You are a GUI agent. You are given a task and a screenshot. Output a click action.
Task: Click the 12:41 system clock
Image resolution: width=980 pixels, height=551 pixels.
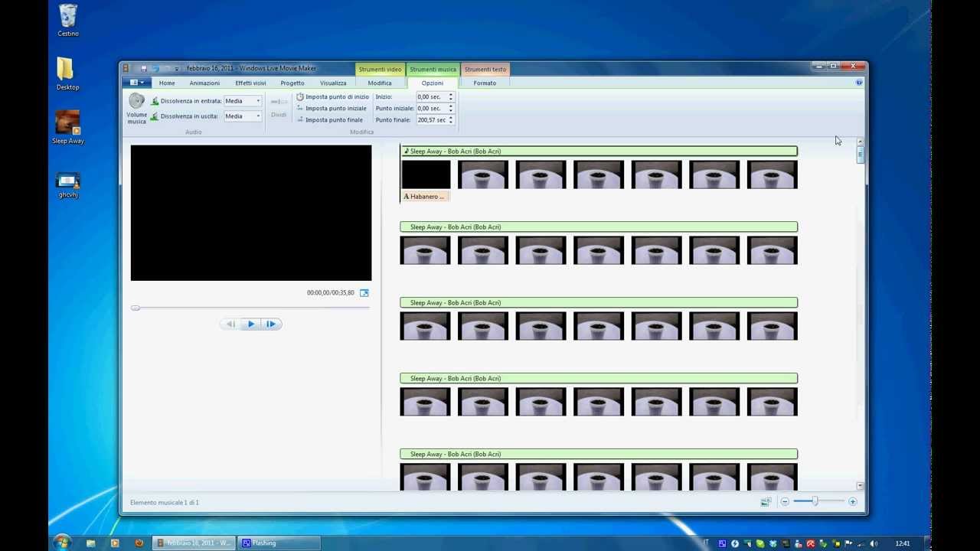[903, 544]
